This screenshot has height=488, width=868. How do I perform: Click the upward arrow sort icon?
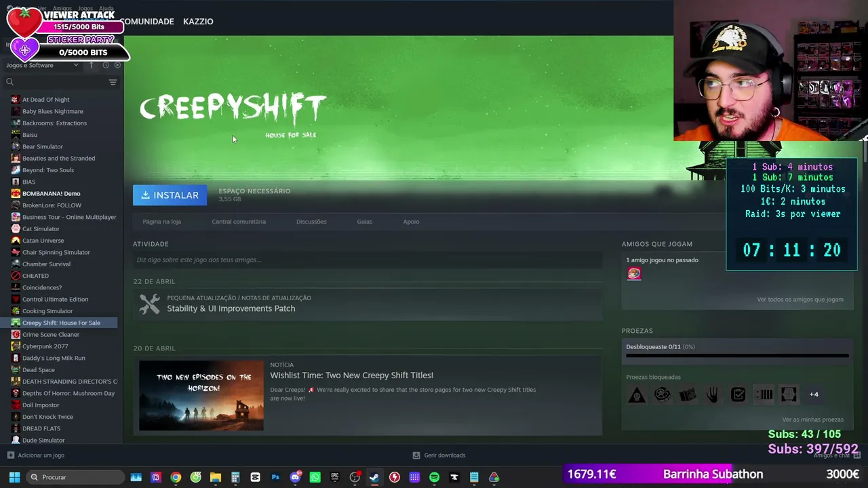pos(92,65)
